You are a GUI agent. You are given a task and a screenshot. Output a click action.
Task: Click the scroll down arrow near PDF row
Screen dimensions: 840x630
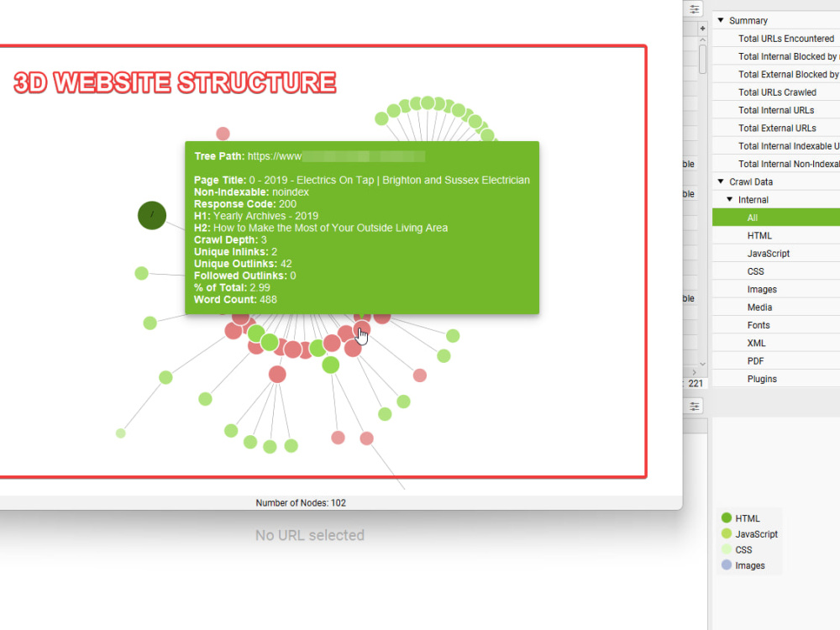coord(702,364)
